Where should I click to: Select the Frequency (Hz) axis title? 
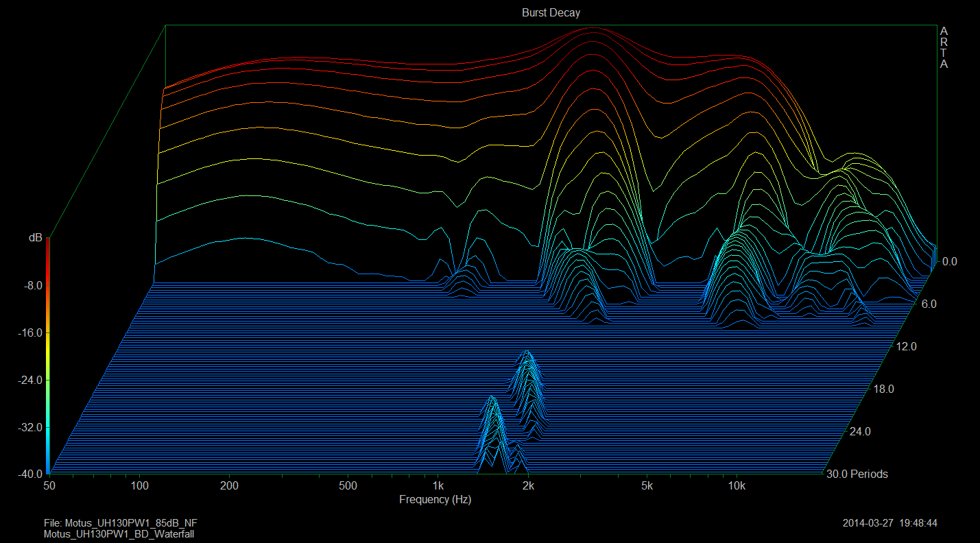(435, 500)
